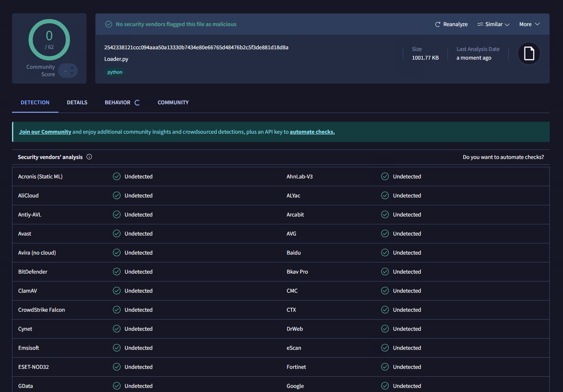The image size is (563, 392).
Task: Expand the More menu
Action: 529,24
